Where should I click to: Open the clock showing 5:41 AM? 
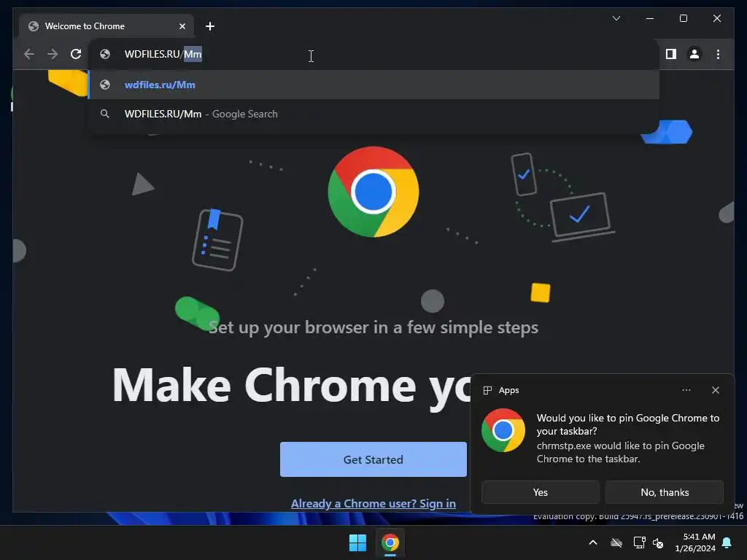(x=695, y=542)
